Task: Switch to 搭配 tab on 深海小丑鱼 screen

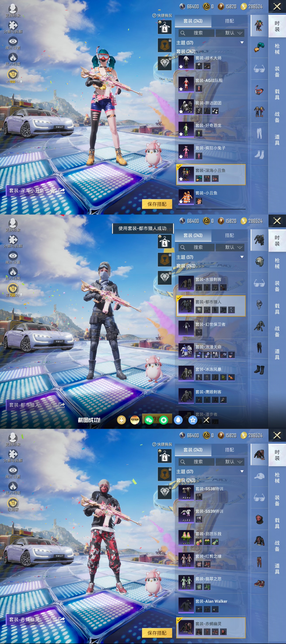Action: 229,21
